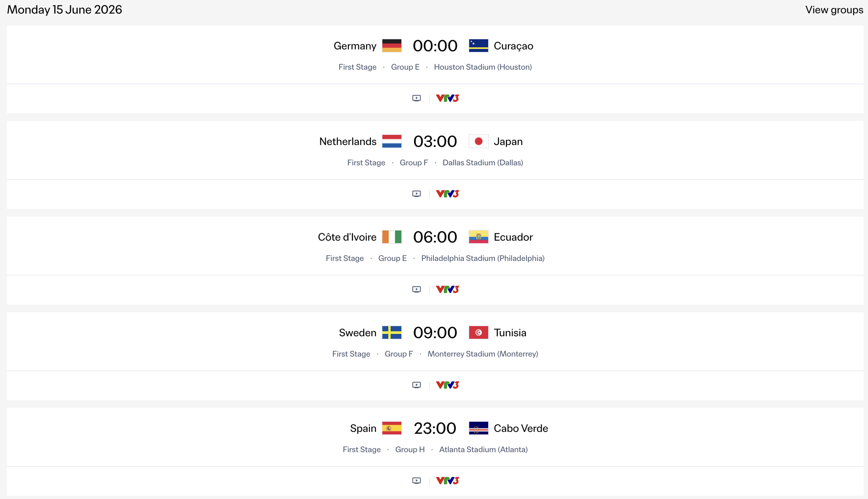Open Group H from the Spain match row
868x499 pixels.
[x=410, y=449]
